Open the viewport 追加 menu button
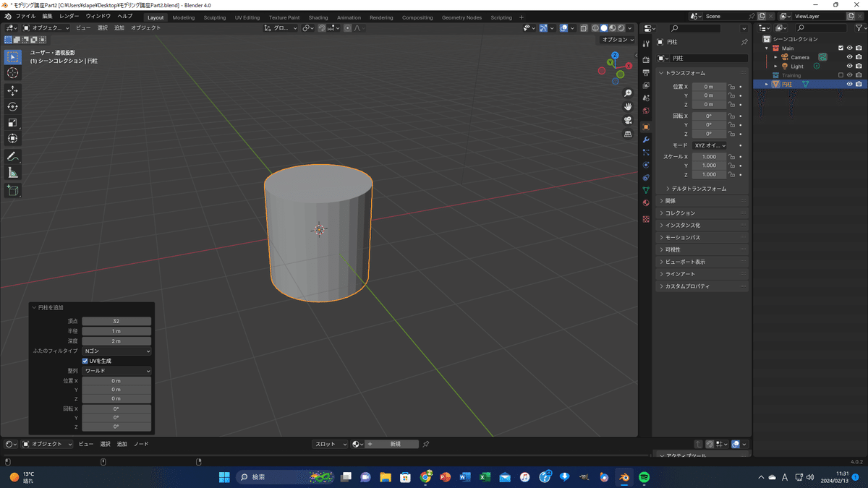Viewport: 868px width, 488px height. (119, 28)
